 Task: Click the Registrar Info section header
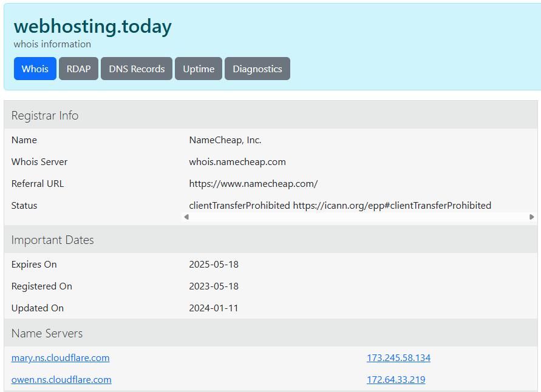pos(271,115)
